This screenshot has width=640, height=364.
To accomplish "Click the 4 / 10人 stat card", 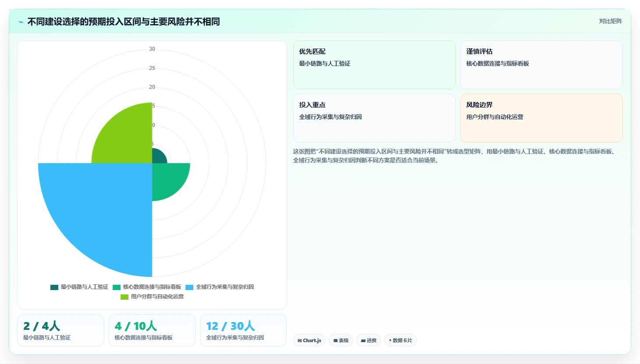I will (152, 330).
